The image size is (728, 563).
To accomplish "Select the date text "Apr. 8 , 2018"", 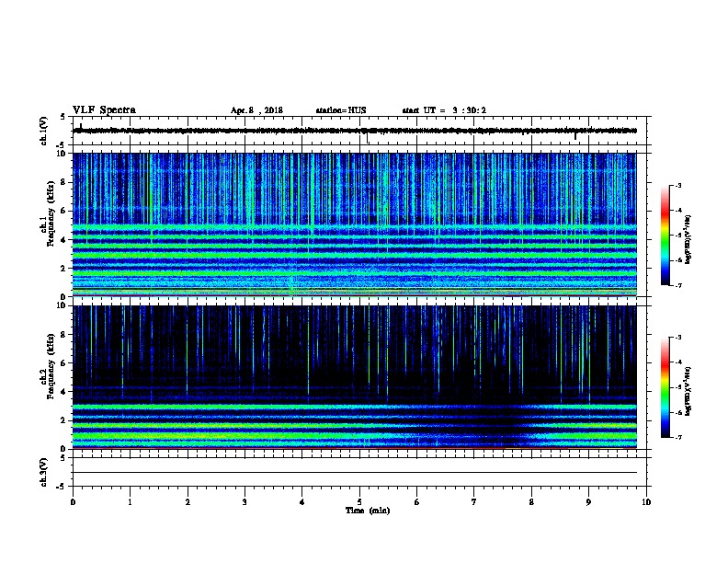I will tap(256, 110).
